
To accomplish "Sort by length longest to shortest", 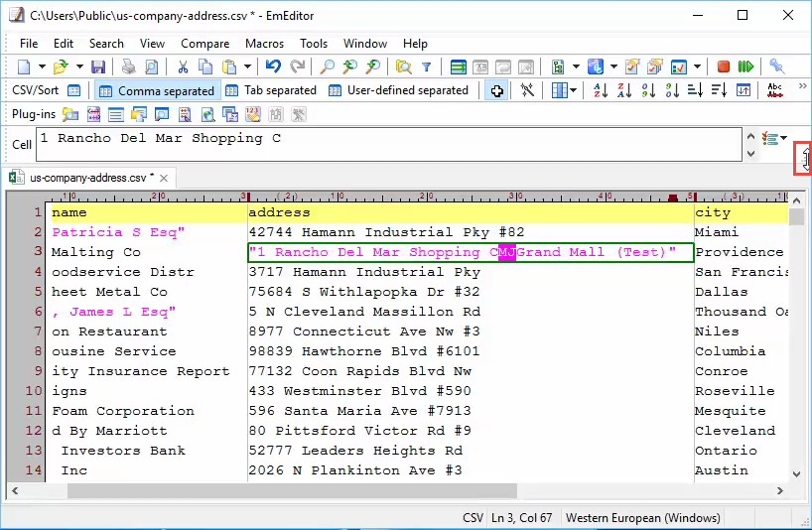I will (x=719, y=90).
